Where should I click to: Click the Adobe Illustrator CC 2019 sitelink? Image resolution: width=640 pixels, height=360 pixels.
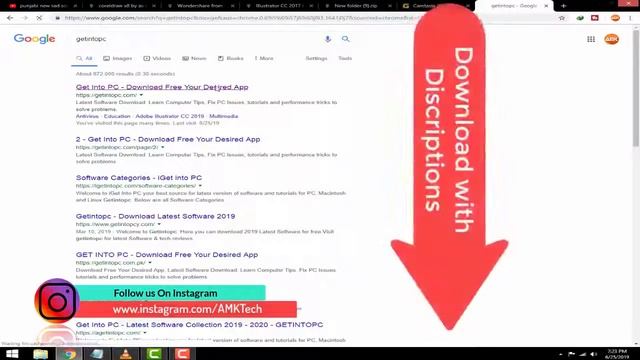tap(169, 116)
